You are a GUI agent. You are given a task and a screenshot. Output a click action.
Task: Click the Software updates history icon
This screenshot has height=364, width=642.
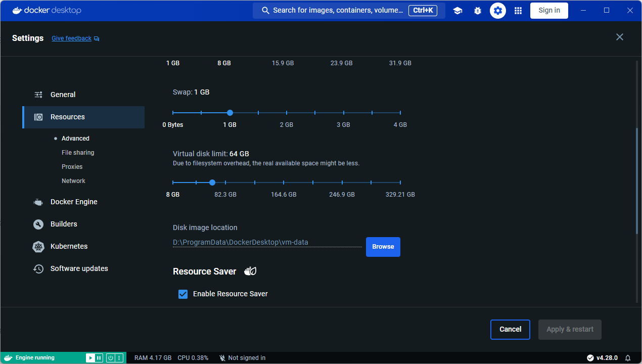pos(38,268)
